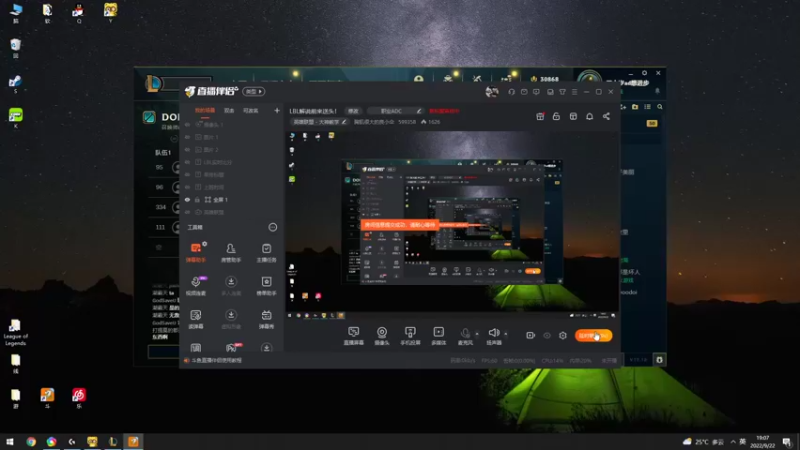
Task: Toggle visibility eye for LBL实时比分 source
Action: click(x=187, y=162)
